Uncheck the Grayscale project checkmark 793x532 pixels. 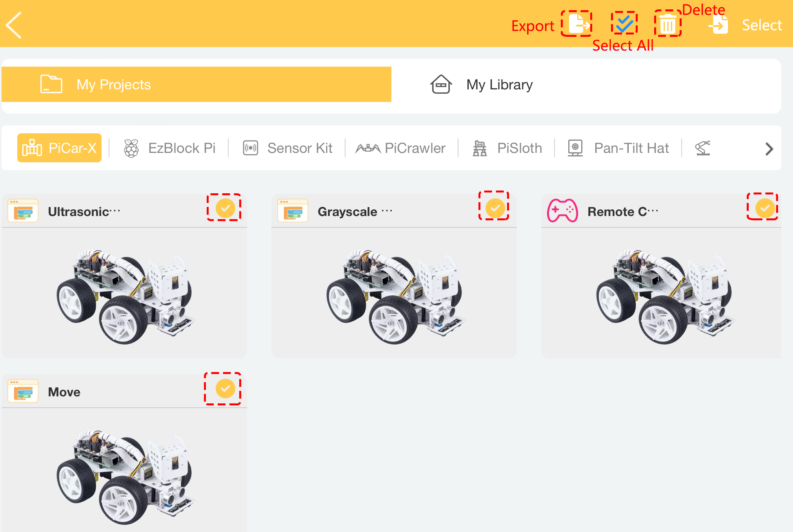(495, 208)
